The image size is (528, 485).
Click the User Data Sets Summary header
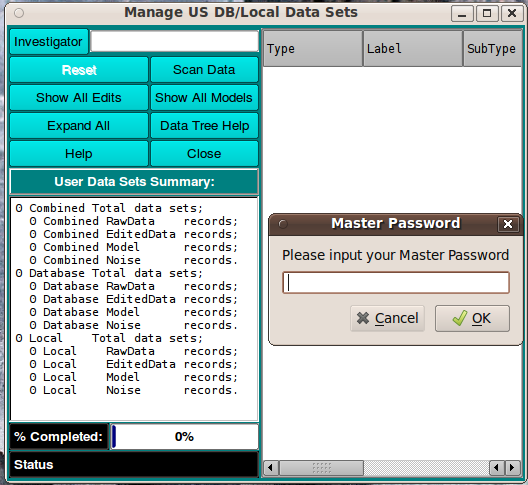click(x=134, y=182)
